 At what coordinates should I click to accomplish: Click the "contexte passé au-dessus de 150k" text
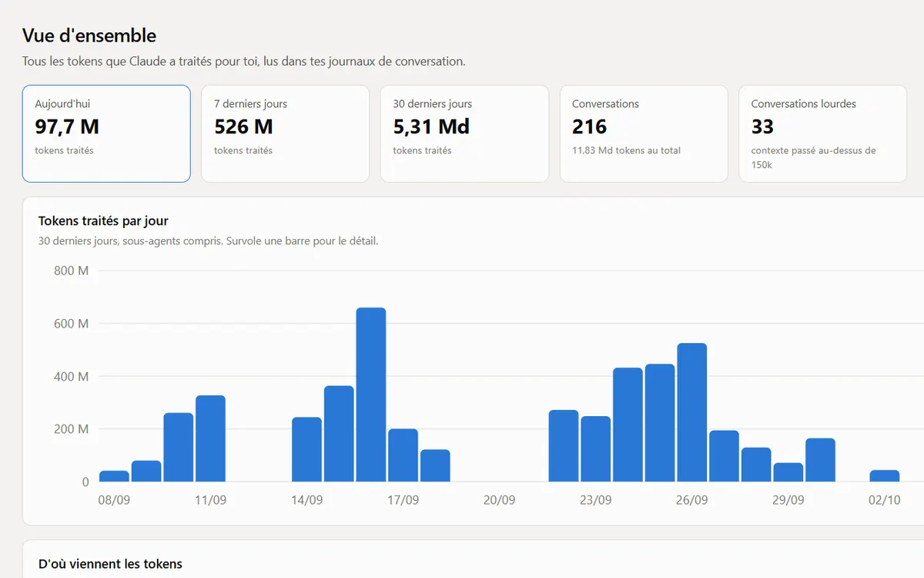point(814,157)
